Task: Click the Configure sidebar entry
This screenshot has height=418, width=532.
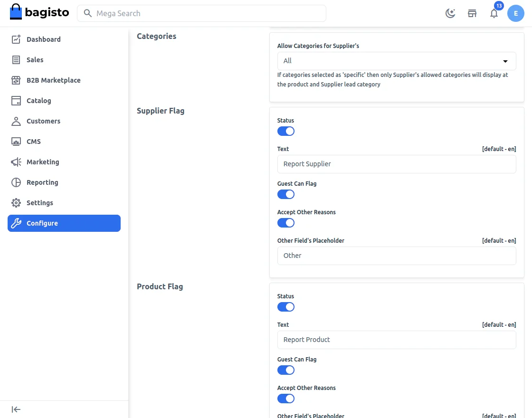Action: click(x=42, y=223)
